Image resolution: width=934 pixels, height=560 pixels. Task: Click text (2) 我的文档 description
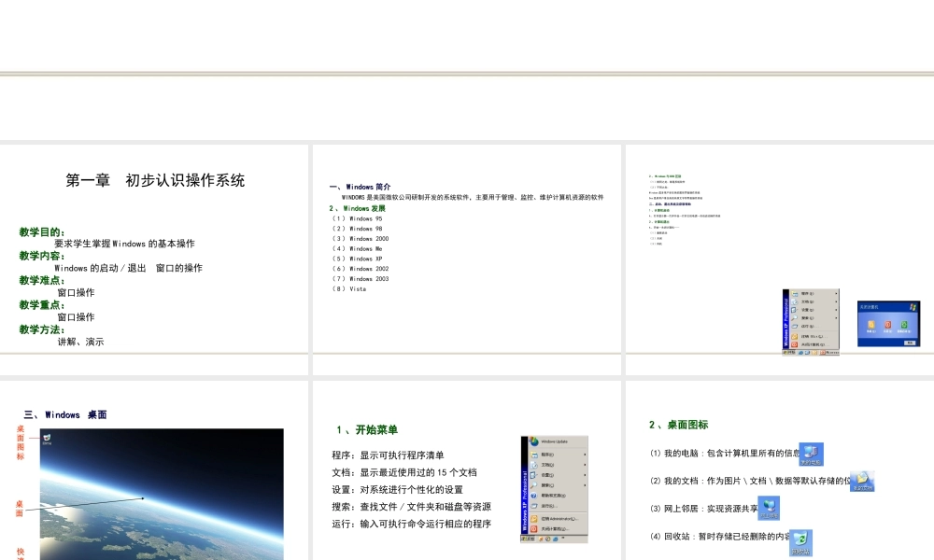(750, 481)
